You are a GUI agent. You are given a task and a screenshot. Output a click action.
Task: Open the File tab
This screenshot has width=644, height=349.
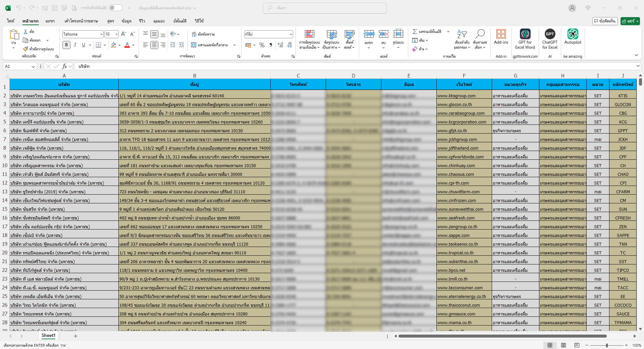[11, 21]
